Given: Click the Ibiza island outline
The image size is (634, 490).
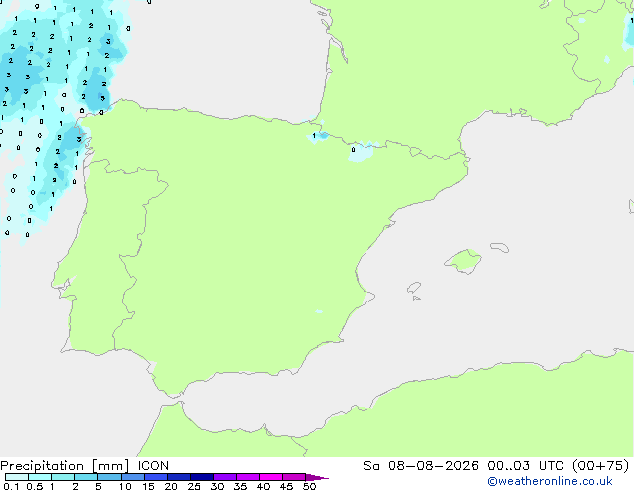Looking at the screenshot, I should tap(414, 288).
